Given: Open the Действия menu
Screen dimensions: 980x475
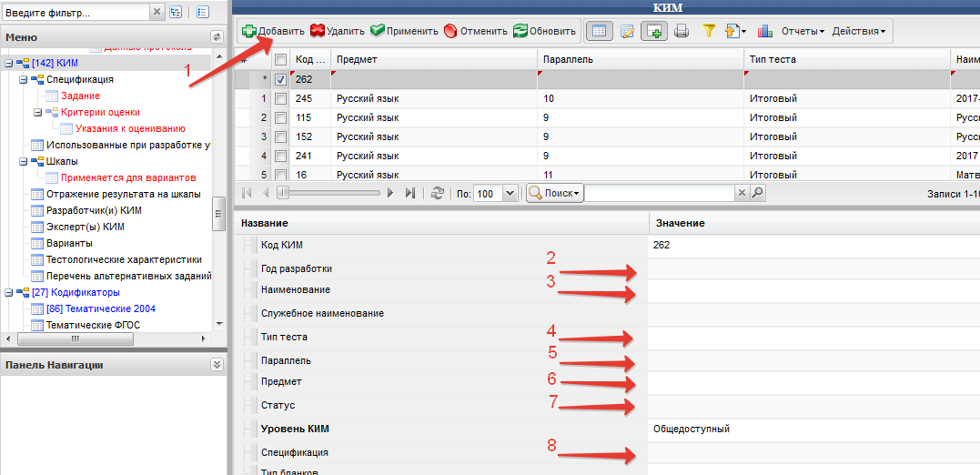Looking at the screenshot, I should click(859, 31).
